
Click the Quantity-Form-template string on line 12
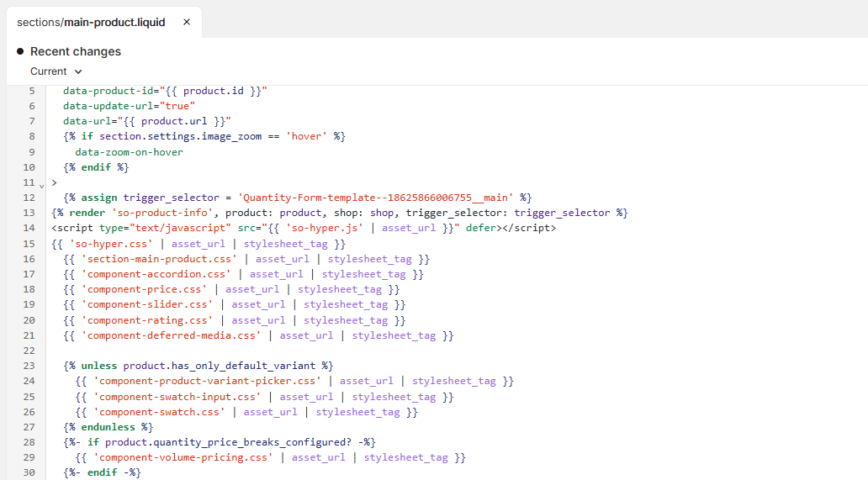point(376,198)
